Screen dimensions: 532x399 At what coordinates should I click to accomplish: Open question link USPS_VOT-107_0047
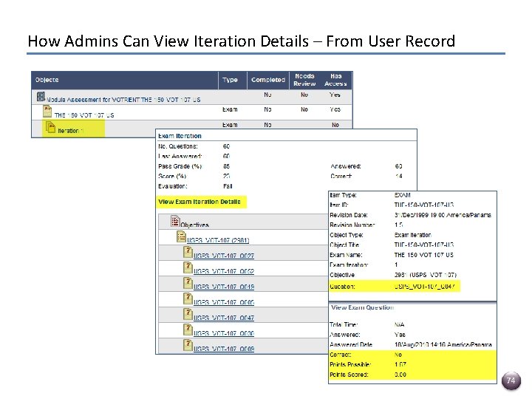tap(224, 318)
